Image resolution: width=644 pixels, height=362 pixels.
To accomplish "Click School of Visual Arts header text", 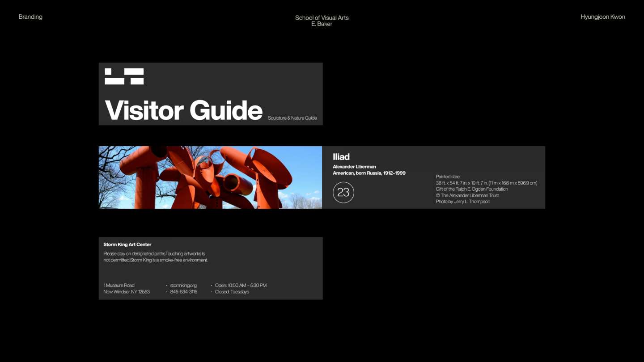I will point(322,18).
